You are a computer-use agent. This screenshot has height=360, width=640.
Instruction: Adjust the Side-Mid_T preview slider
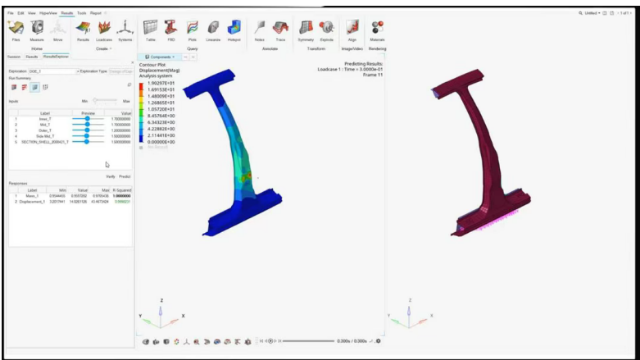pyautogui.click(x=88, y=136)
